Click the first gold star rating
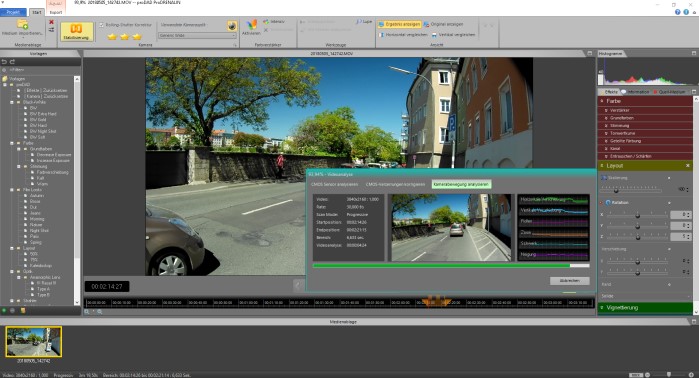Screen dimensions: 699x378 coord(112,37)
